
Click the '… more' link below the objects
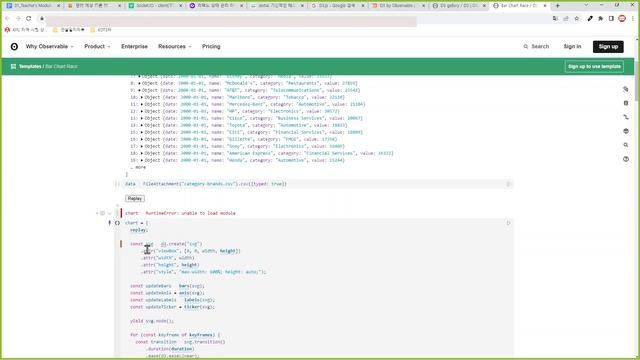138,167
